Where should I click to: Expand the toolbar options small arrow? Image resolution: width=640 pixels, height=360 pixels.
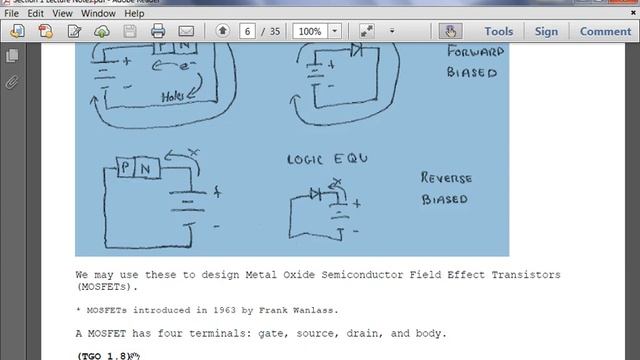pos(392,31)
